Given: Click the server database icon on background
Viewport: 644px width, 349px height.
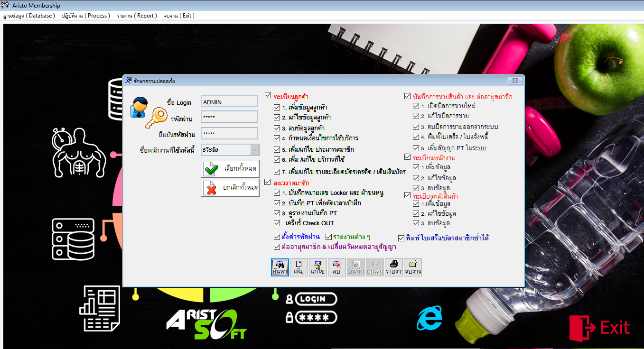Looking at the screenshot, I should (x=73, y=239).
